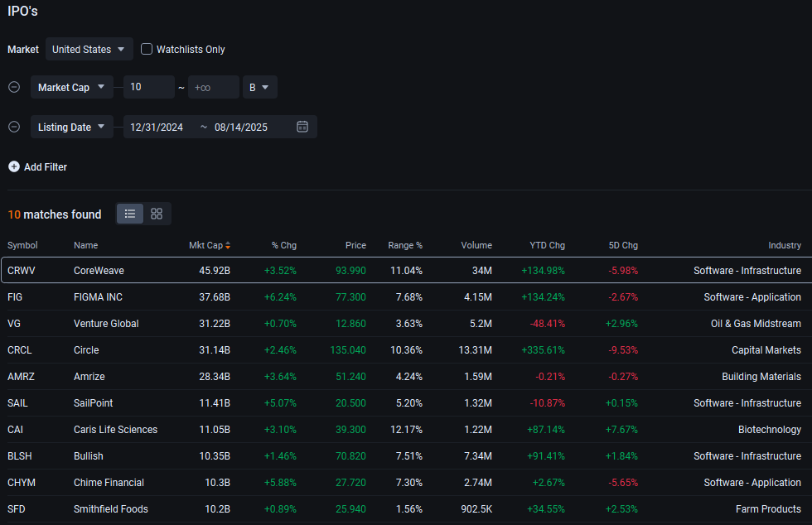Screen dimensions: 812x525
Task: Open the CoreWeave CRWV row
Action: pos(406,270)
